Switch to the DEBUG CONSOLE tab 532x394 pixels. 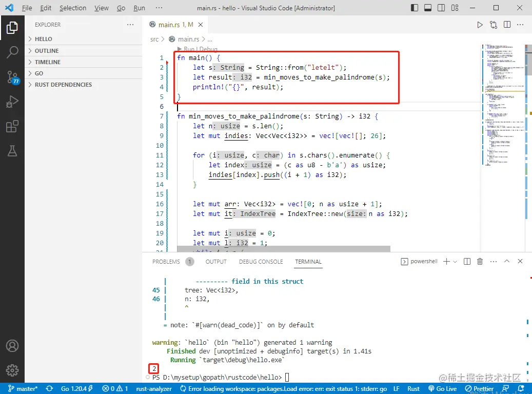[x=261, y=262]
